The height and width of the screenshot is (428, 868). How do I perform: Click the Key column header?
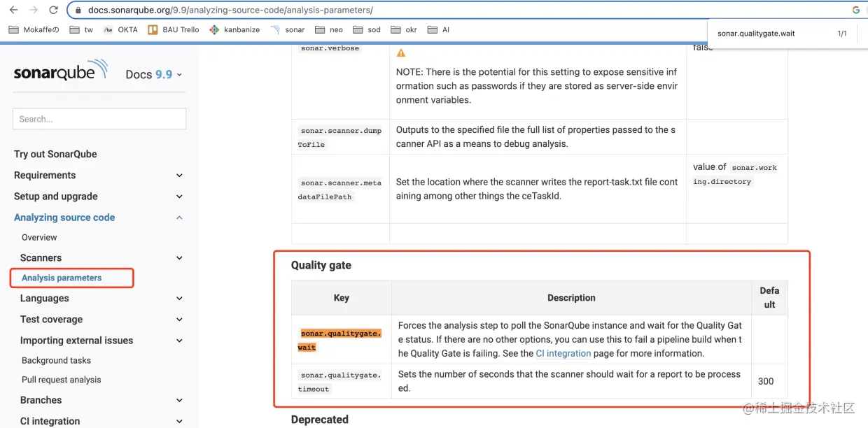342,297
